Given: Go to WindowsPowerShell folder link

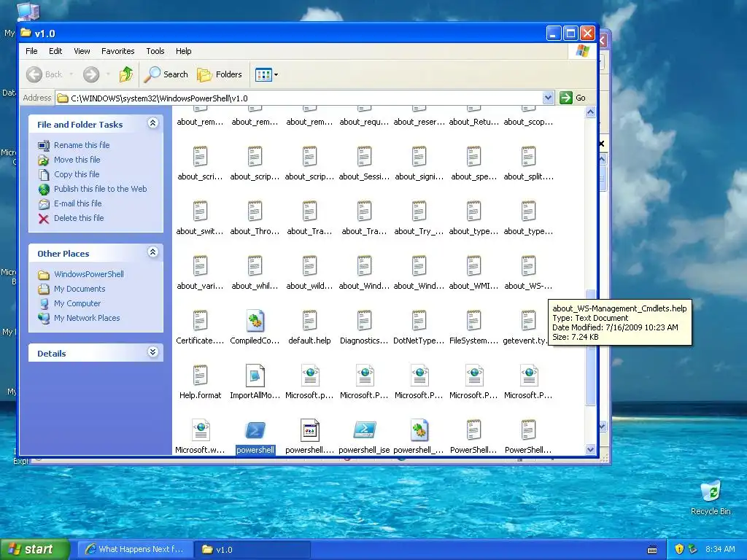Looking at the screenshot, I should [88, 274].
